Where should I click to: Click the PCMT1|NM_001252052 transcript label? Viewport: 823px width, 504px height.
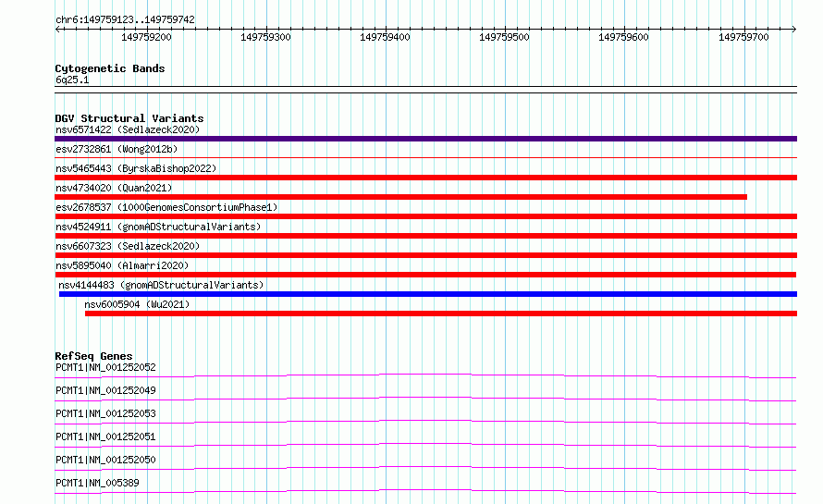point(105,367)
